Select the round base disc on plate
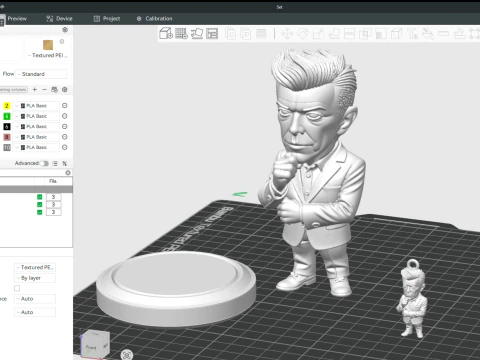Screen dimensions: 480x360 (x=176, y=289)
